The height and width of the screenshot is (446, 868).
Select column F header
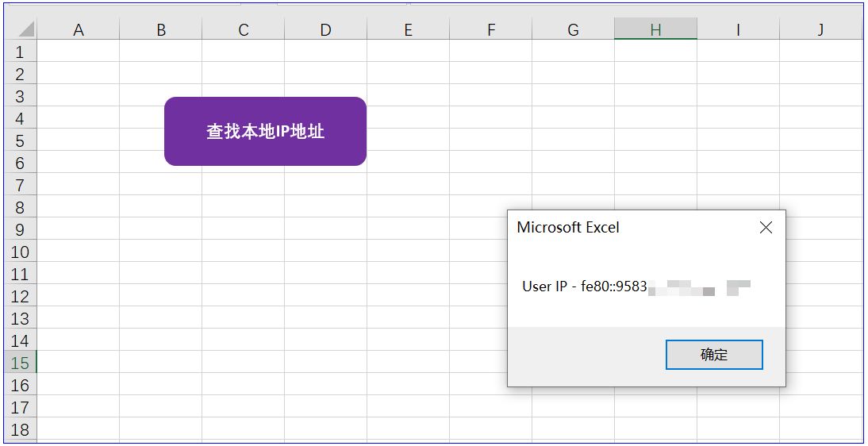point(490,29)
